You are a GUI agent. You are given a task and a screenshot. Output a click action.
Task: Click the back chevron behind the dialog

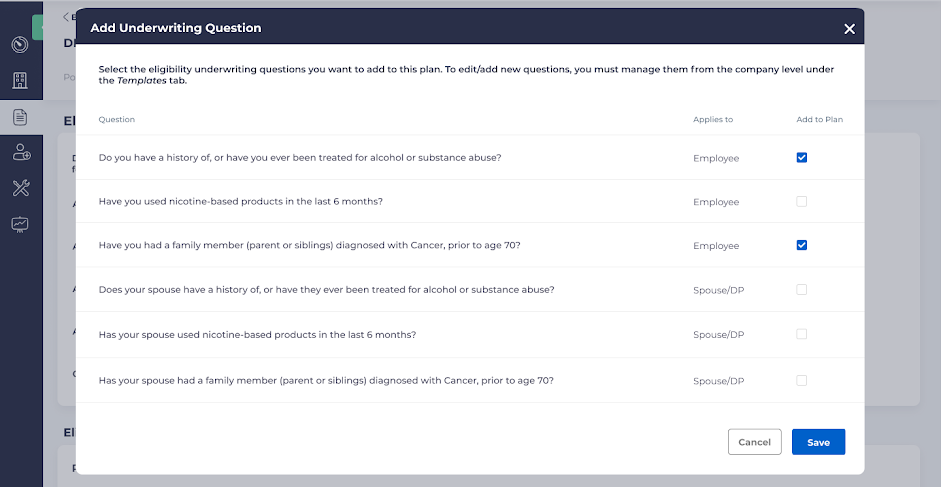coord(66,16)
